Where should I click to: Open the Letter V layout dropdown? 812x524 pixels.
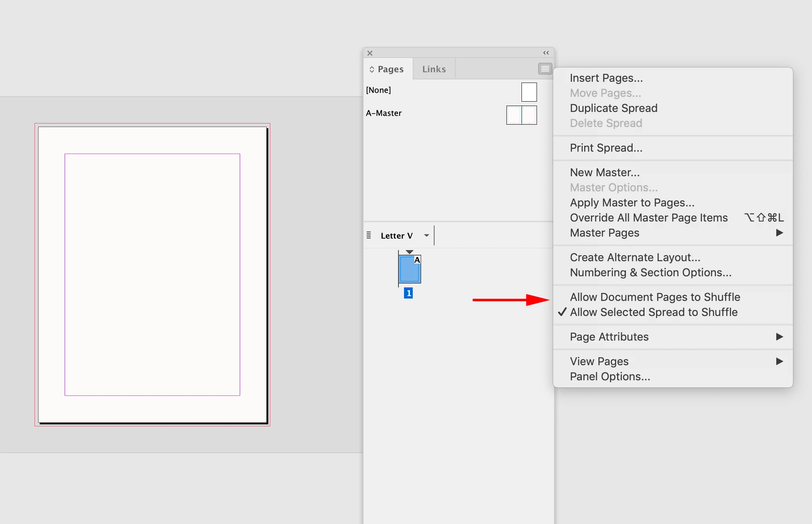(426, 235)
